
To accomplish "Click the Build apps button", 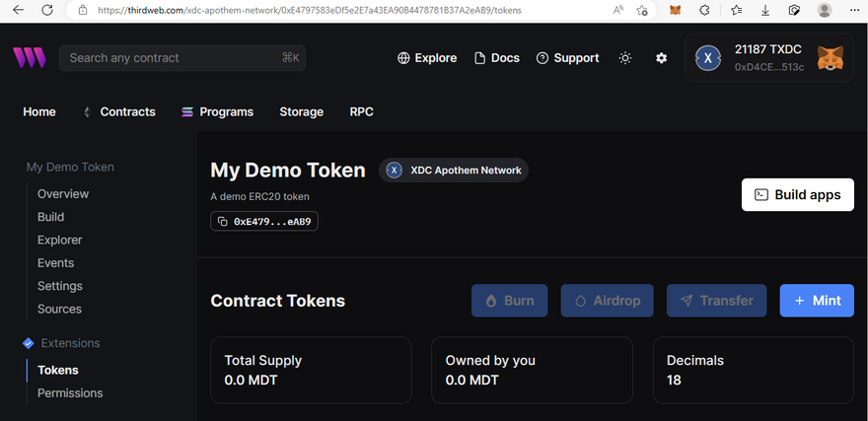I will pos(797,194).
